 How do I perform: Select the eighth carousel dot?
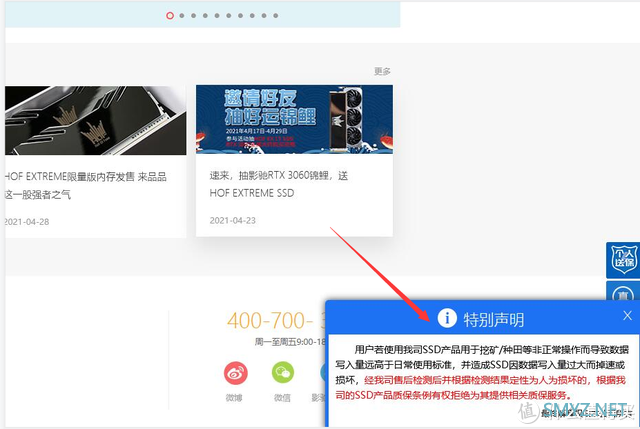tap(252, 16)
